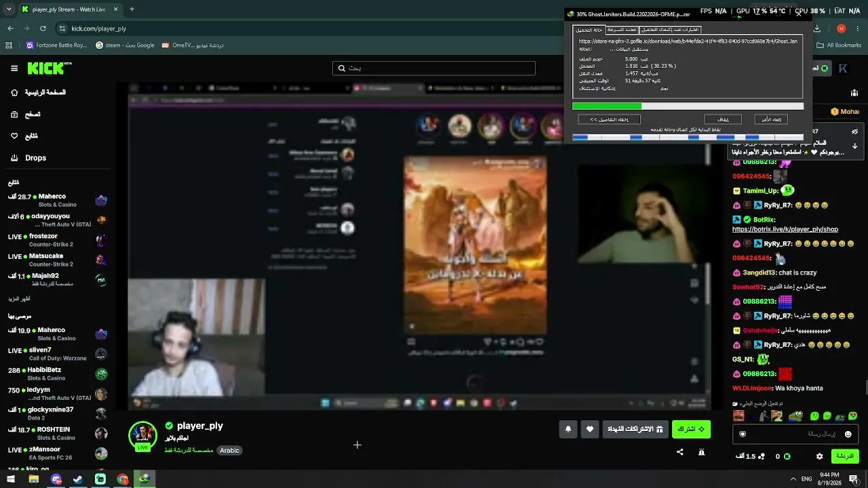Open the Majah92 channel in sidebar
The height and width of the screenshot is (488, 868).
[x=58, y=279]
